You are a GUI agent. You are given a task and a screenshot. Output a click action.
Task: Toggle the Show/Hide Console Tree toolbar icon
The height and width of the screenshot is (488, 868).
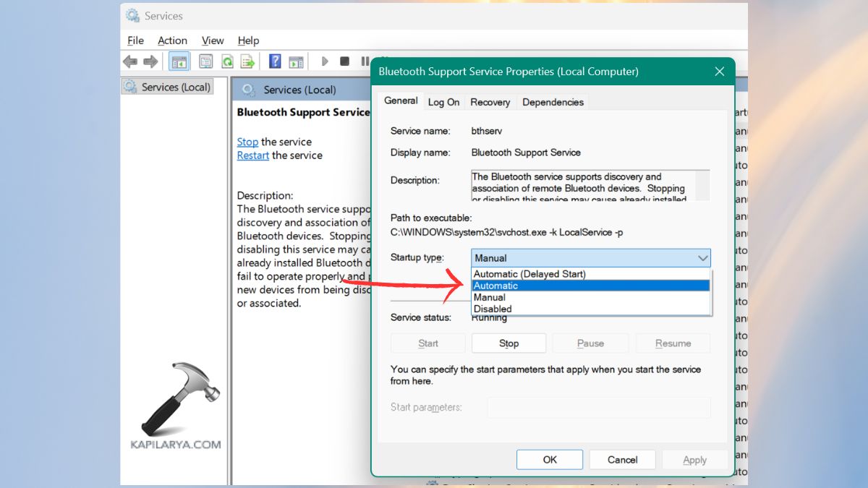click(179, 61)
